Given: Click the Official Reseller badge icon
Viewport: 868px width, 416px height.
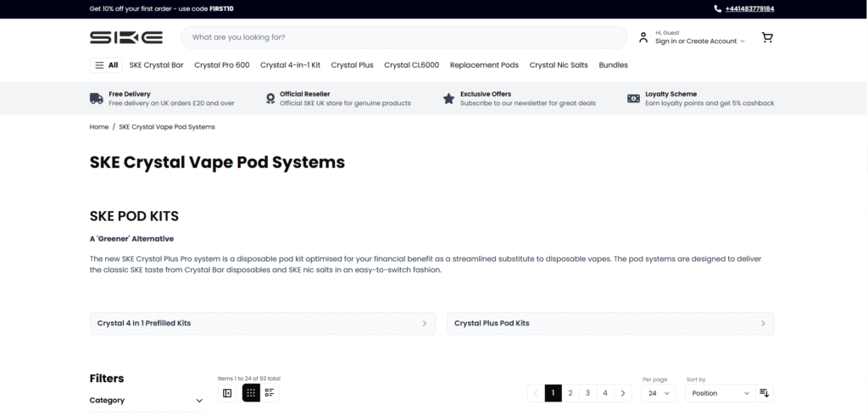Looking at the screenshot, I should coord(270,98).
